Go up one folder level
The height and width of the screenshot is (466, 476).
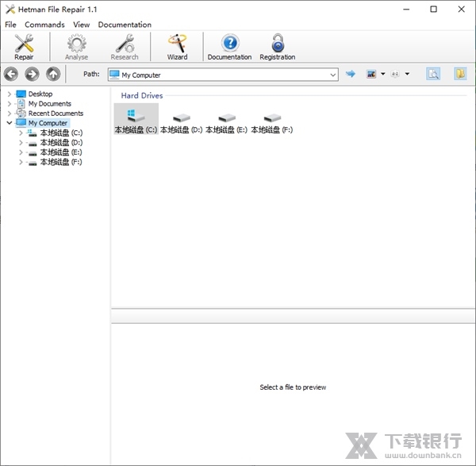(53, 75)
